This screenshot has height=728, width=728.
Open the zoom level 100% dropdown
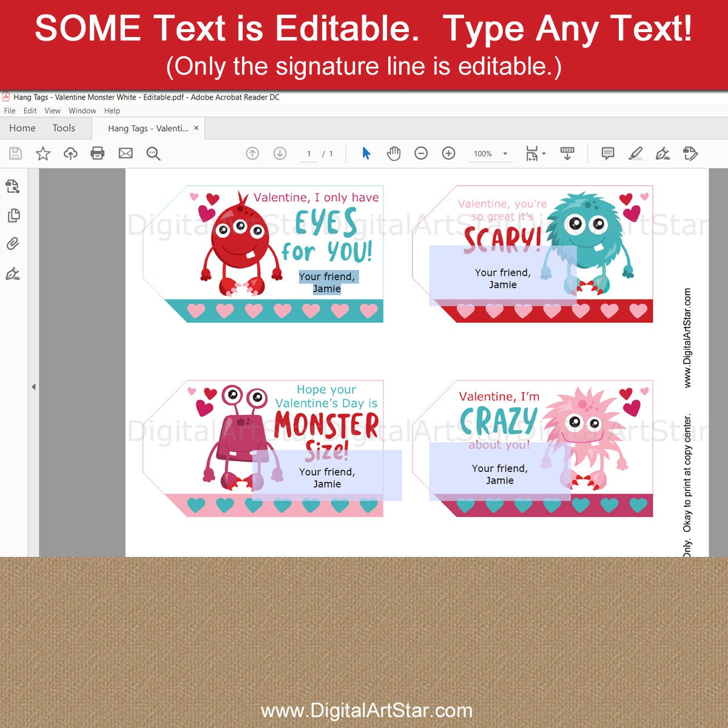click(488, 153)
